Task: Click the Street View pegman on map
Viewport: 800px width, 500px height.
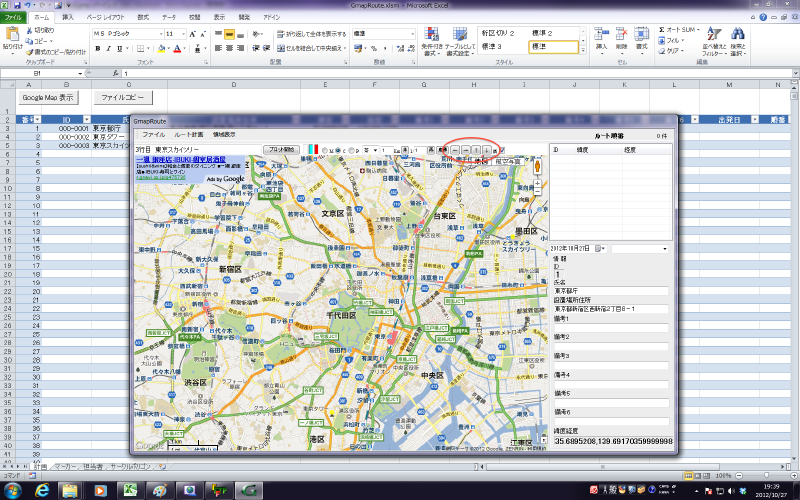Action: point(537,166)
